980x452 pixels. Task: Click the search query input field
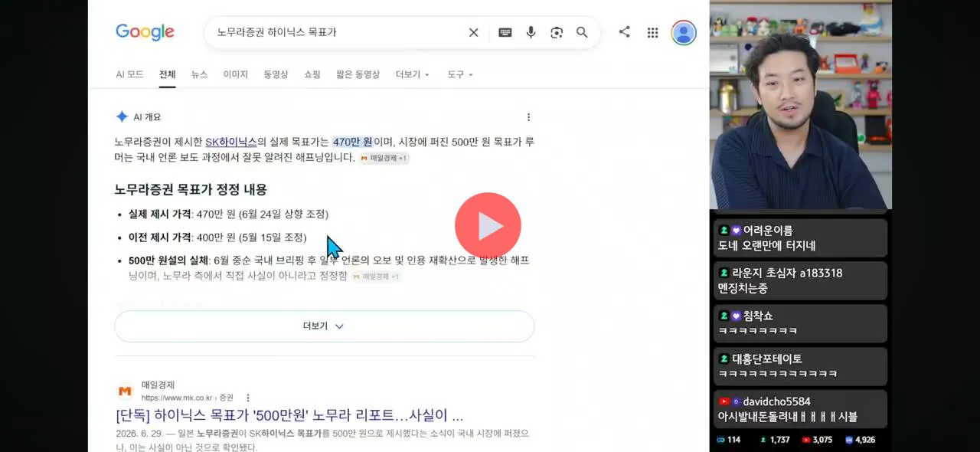tap(337, 32)
